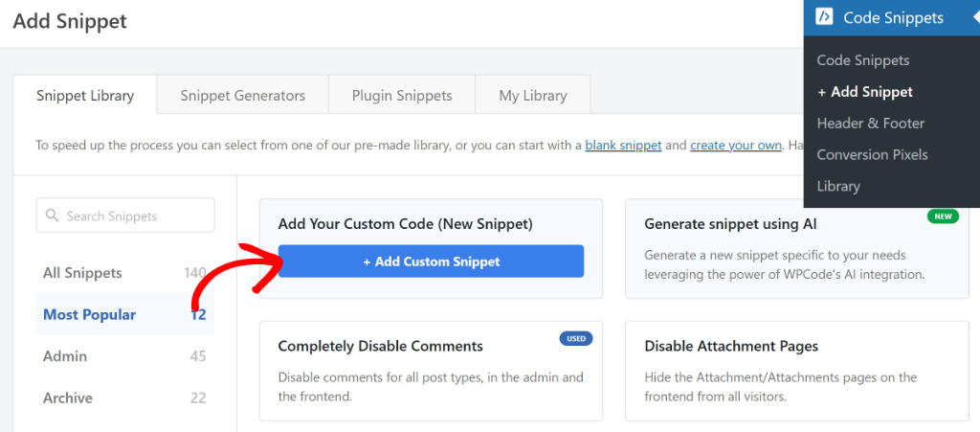980x432 pixels.
Task: Click 'Add Your Custom Code (New Snippet)' title
Action: tap(405, 224)
